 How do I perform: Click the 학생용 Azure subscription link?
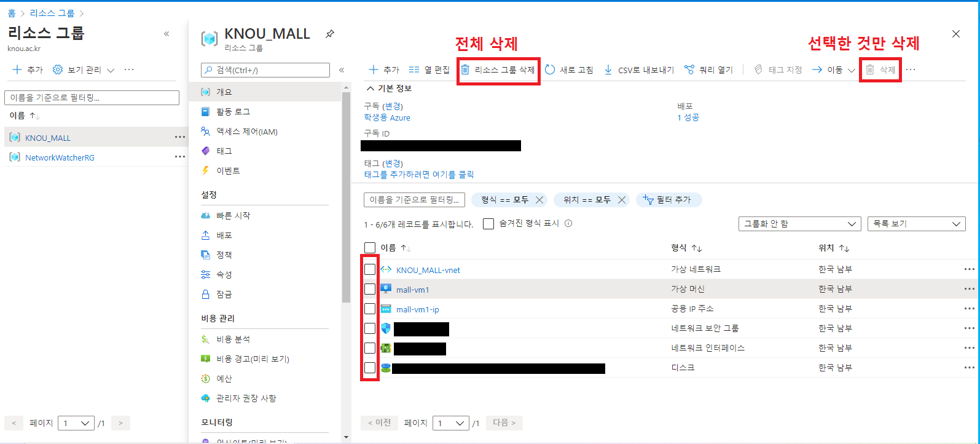coord(387,117)
